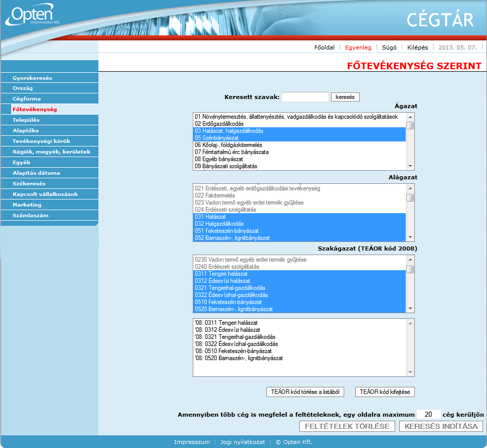The image size is (487, 448).
Task: Click TEÁOR kód törlése a listából
Action: click(305, 392)
